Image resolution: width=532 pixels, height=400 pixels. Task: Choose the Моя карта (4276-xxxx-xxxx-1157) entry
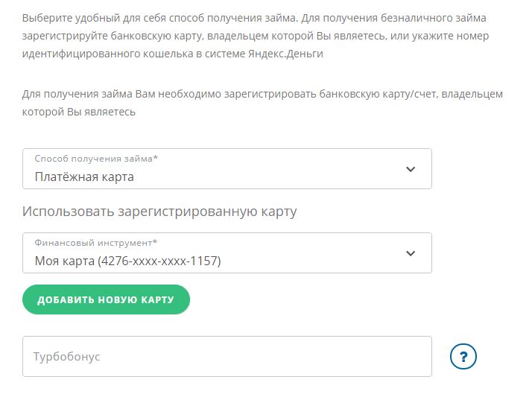tap(127, 261)
